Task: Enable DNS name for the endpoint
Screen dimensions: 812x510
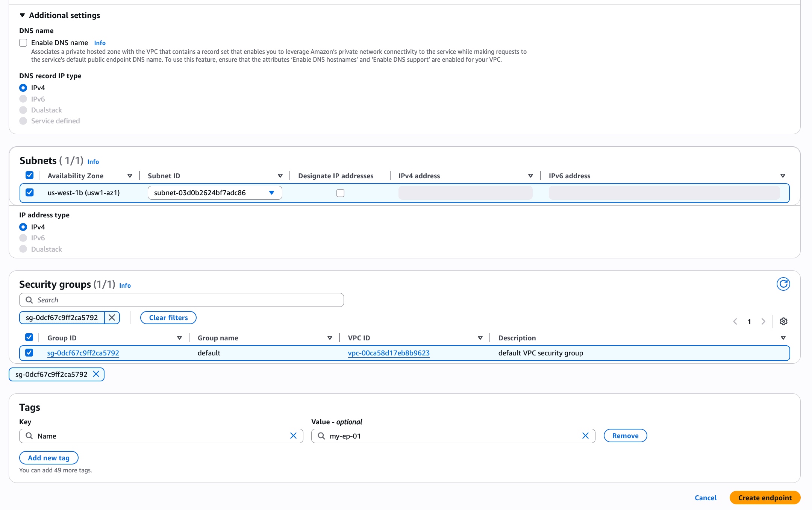Action: [x=23, y=42]
